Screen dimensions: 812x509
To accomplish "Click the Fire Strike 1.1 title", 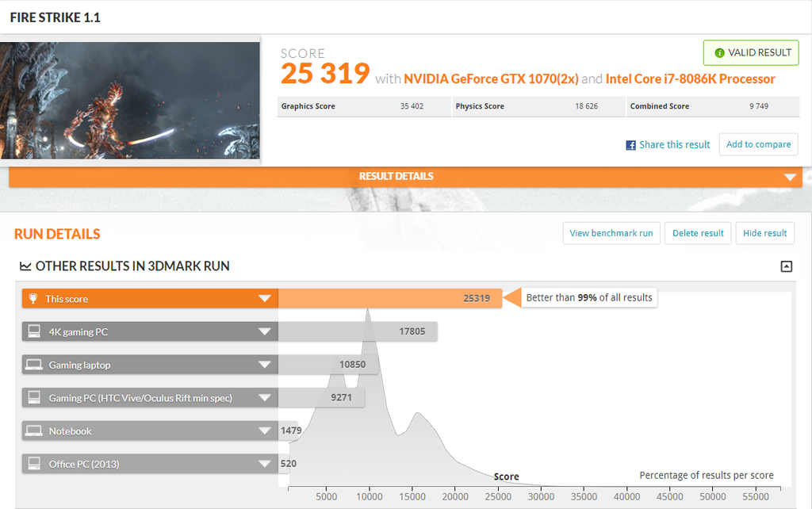I will (x=55, y=17).
